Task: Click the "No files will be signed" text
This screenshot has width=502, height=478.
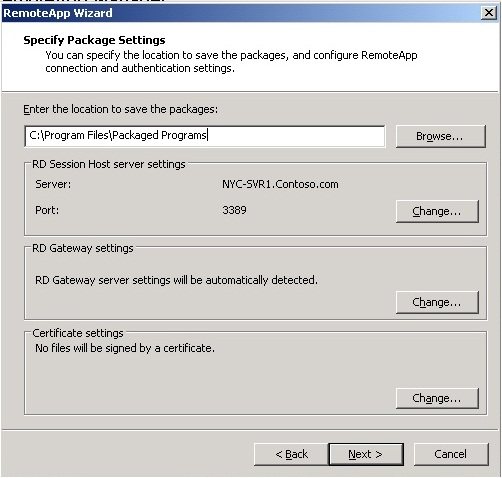Action: coord(125,348)
